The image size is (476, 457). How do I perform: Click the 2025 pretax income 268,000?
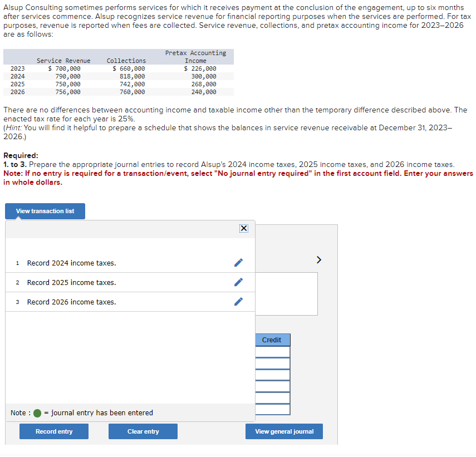204,84
